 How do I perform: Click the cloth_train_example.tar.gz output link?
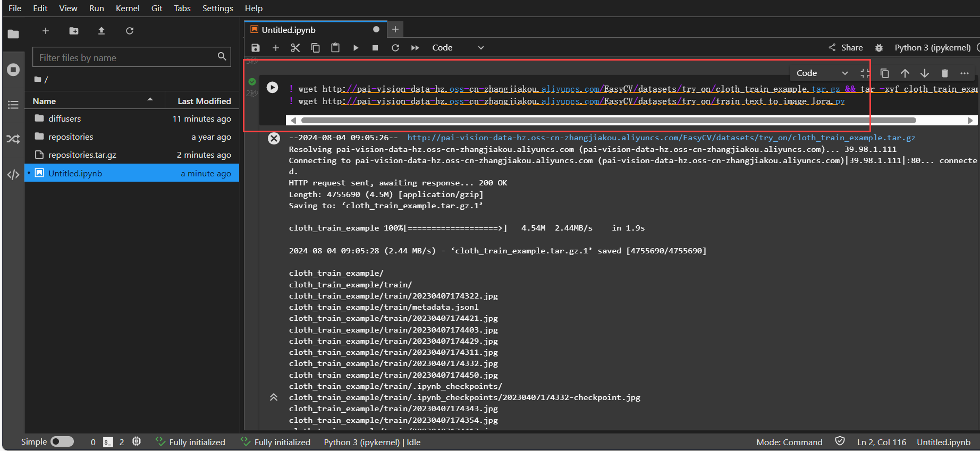pyautogui.click(x=661, y=138)
